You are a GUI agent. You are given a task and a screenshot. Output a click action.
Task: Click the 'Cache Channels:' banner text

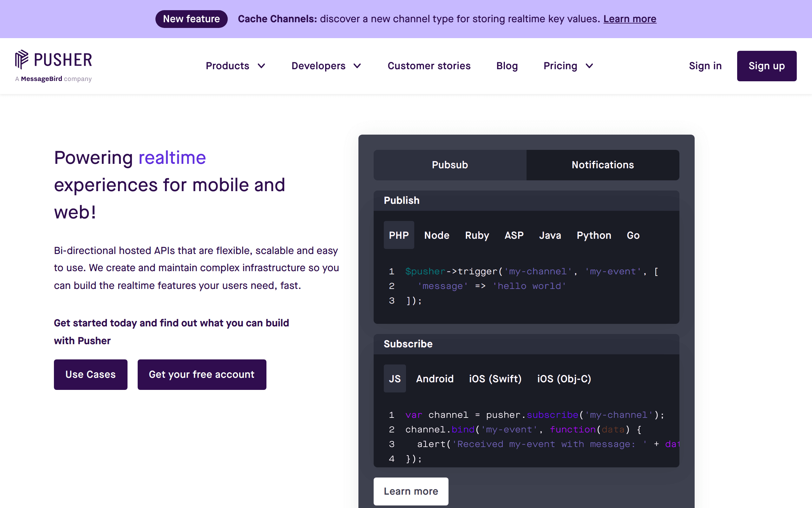277,19
